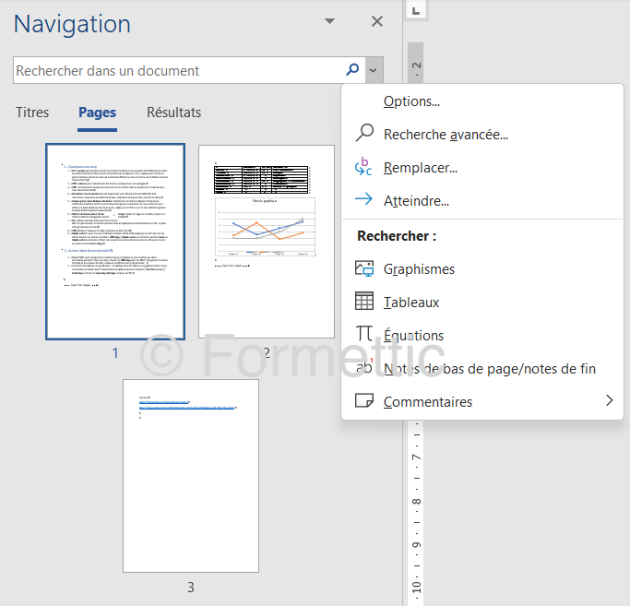
Task: Select the Pages tab
Action: coord(97,113)
